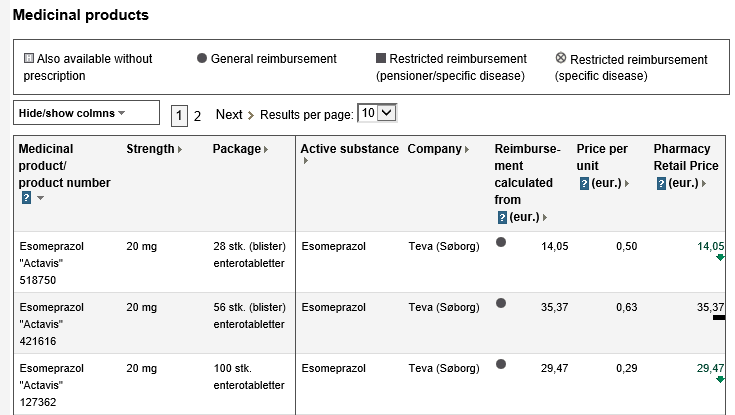Image resolution: width=735 pixels, height=415 pixels.
Task: Sort by Pharmacy Retail Price arrow
Action: (x=704, y=183)
